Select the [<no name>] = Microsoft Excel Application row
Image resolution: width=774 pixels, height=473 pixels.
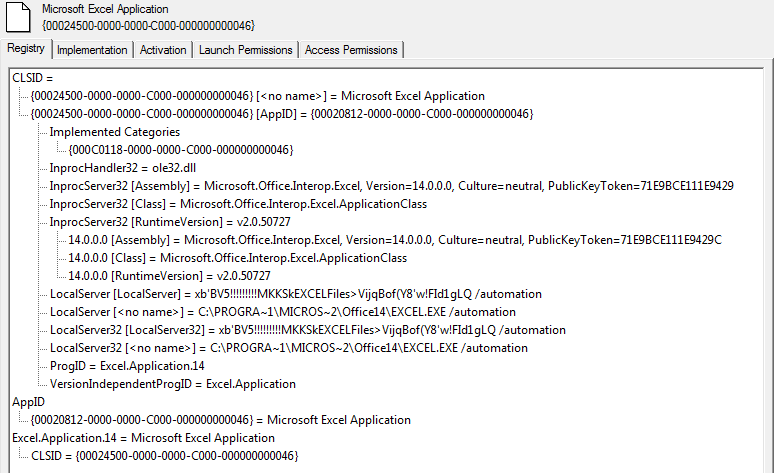click(258, 96)
